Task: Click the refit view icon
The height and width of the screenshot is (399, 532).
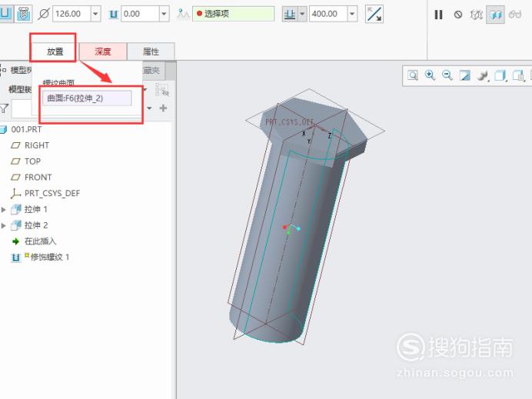Action: 413,75
